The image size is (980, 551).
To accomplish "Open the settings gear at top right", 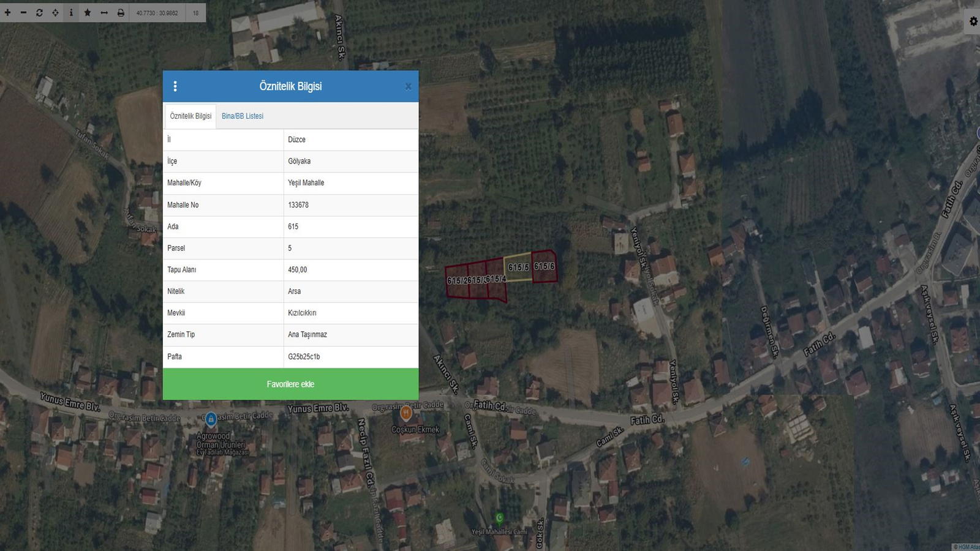I will (973, 21).
